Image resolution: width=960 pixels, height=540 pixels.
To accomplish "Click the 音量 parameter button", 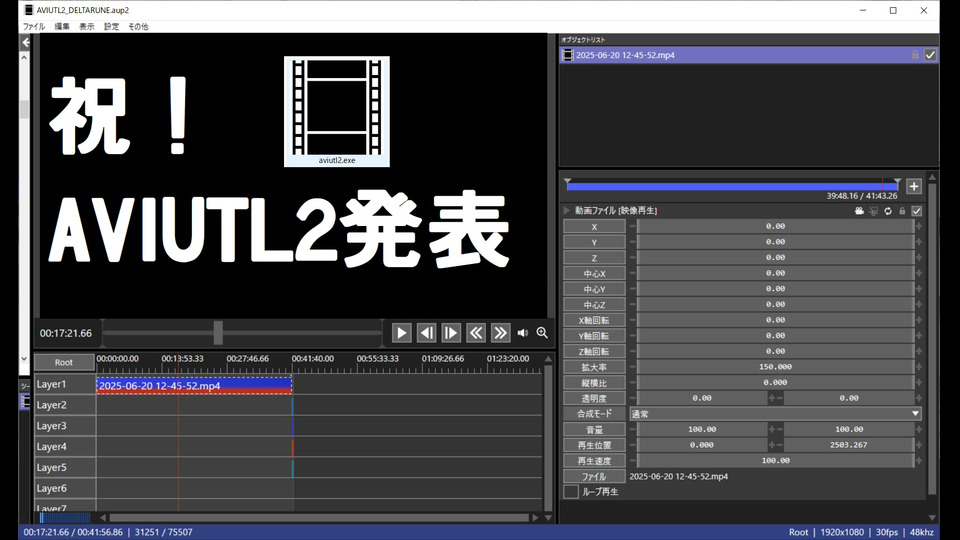I will [x=594, y=429].
